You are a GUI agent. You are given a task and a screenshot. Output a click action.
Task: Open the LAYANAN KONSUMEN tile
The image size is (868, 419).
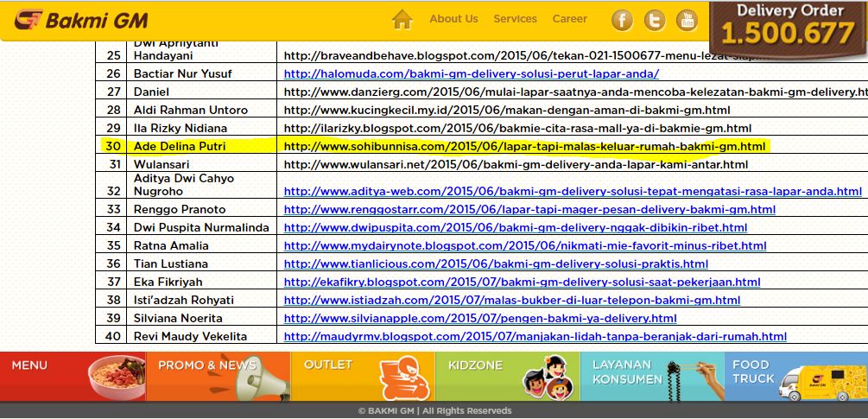pyautogui.click(x=652, y=377)
